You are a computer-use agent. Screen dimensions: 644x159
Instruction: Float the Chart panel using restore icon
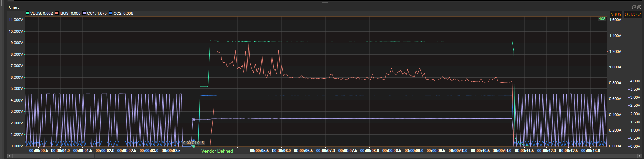(634, 7)
